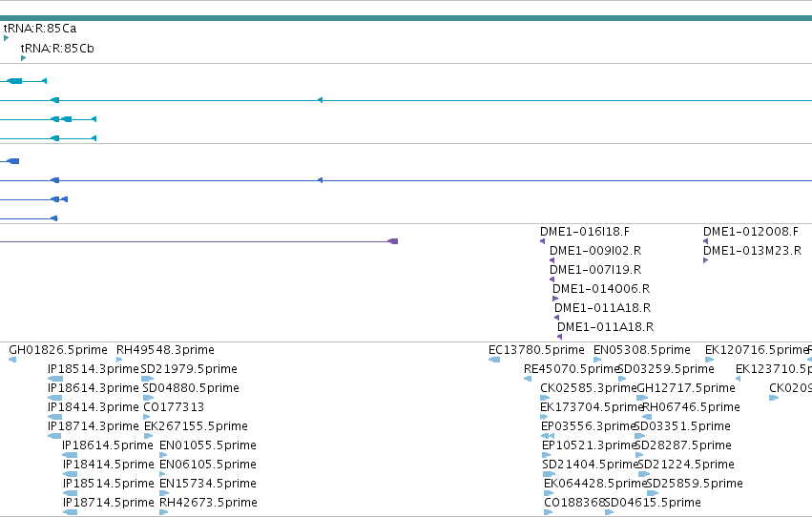Select the SD28287.5prime label
Viewport: 812px width, 517px height.
(683, 446)
